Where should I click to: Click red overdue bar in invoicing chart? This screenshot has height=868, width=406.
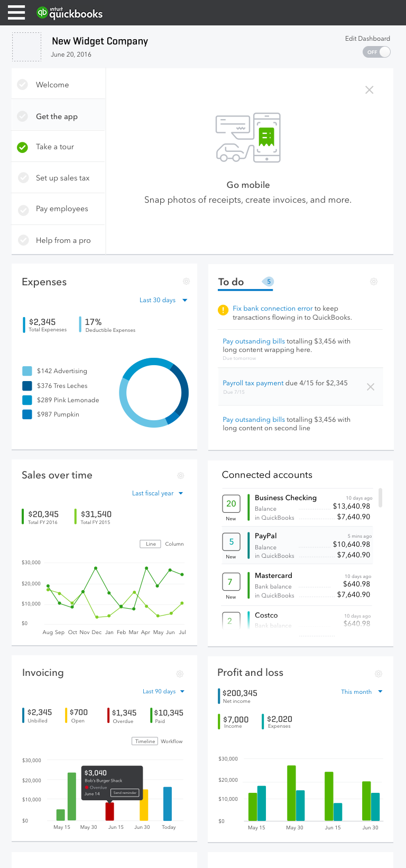109,811
